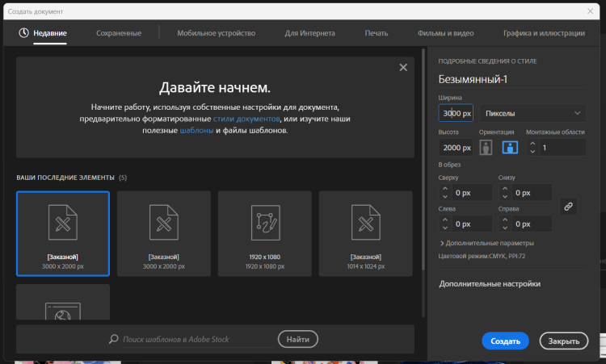606x364 pixels.
Task: Open the Для Интернета tab
Action: click(310, 33)
